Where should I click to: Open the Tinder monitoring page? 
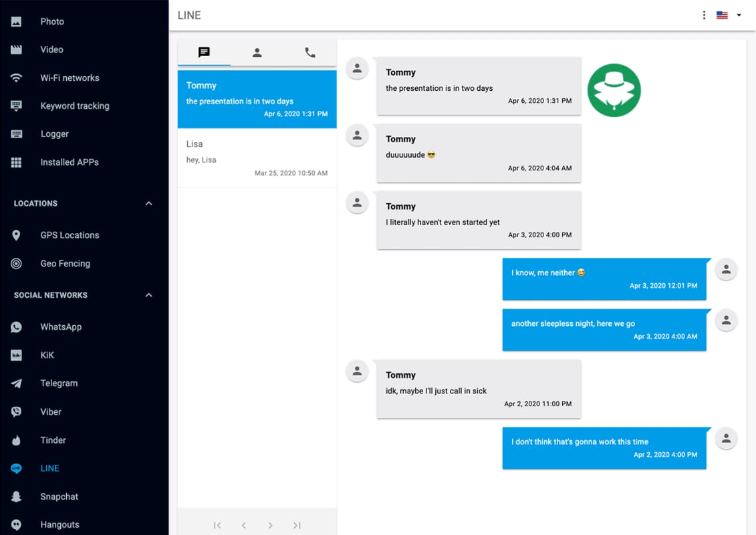click(53, 440)
